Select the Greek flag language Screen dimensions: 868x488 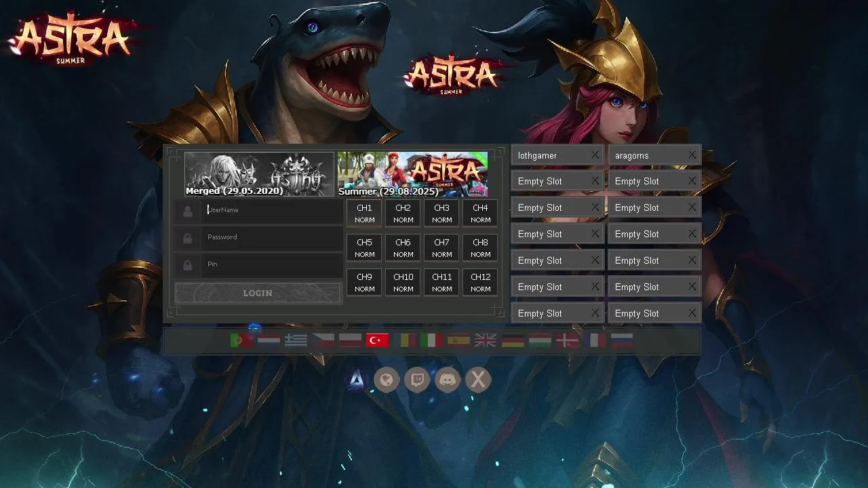point(296,340)
